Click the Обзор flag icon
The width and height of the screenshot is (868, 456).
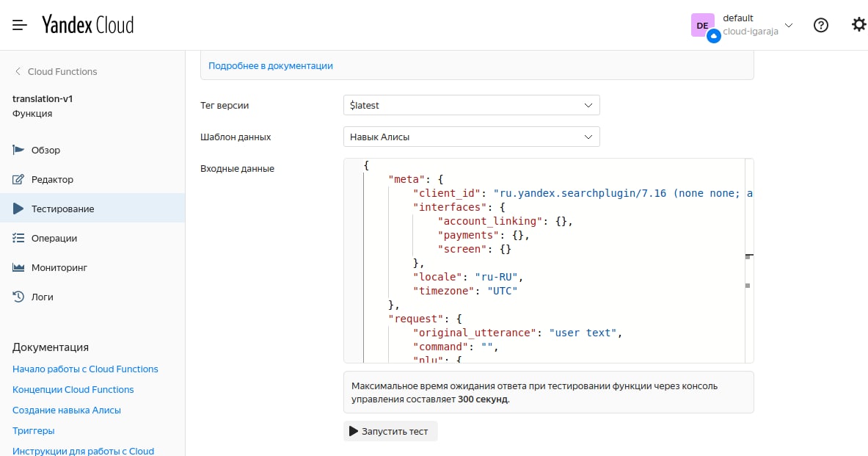point(18,150)
